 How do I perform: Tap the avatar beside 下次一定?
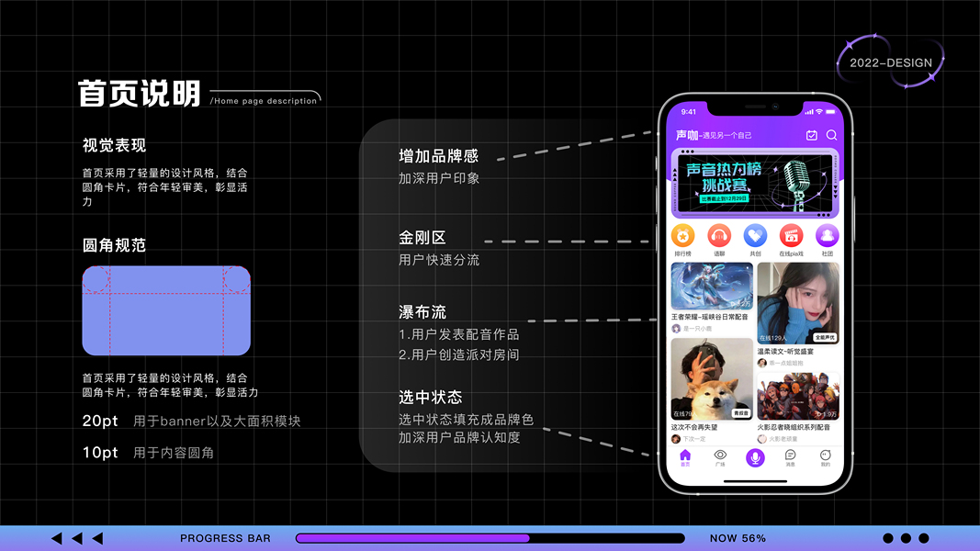point(676,439)
